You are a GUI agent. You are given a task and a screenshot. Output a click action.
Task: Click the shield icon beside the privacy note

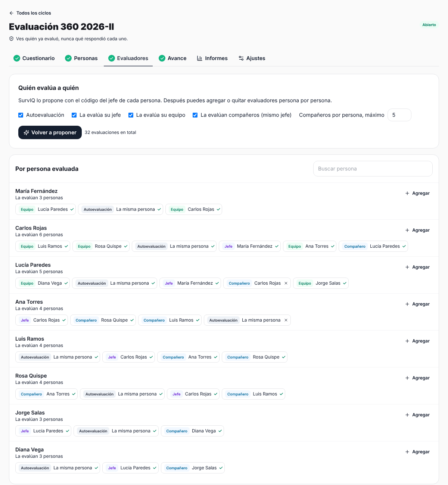tap(12, 39)
